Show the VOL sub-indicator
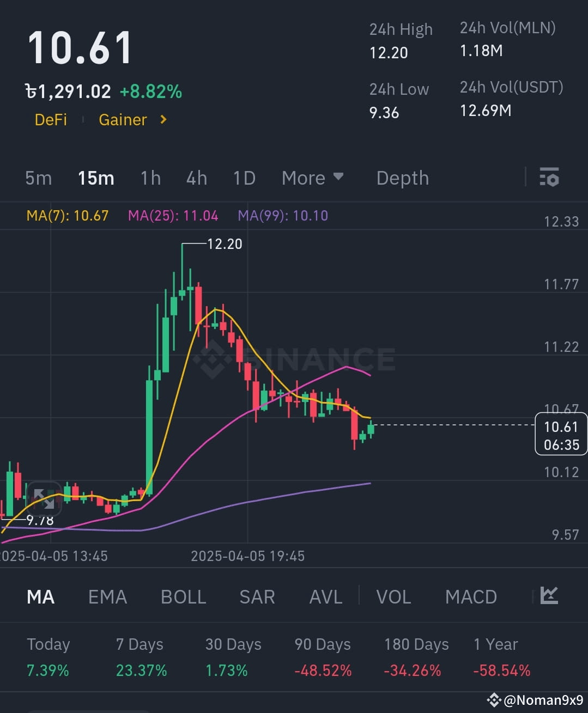 pyautogui.click(x=393, y=597)
